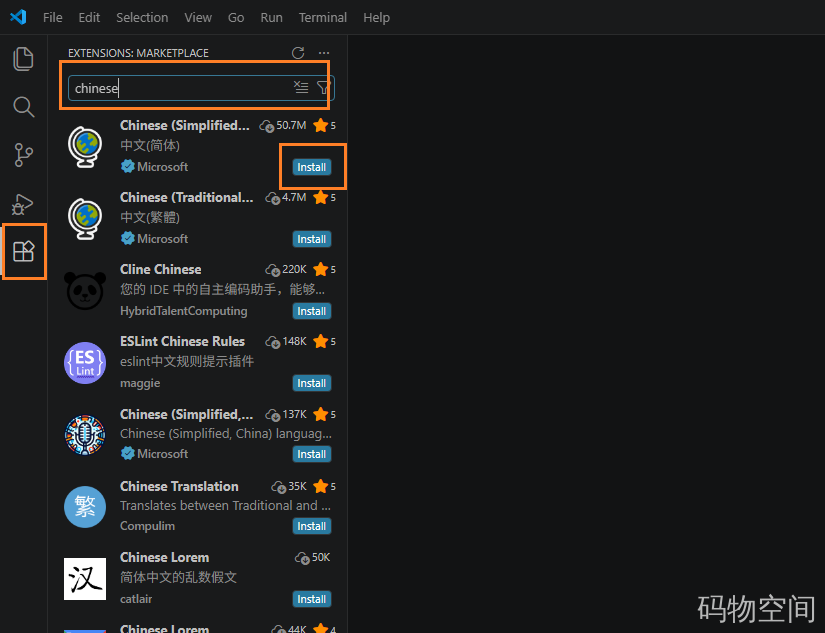Open the View menu

coord(198,17)
